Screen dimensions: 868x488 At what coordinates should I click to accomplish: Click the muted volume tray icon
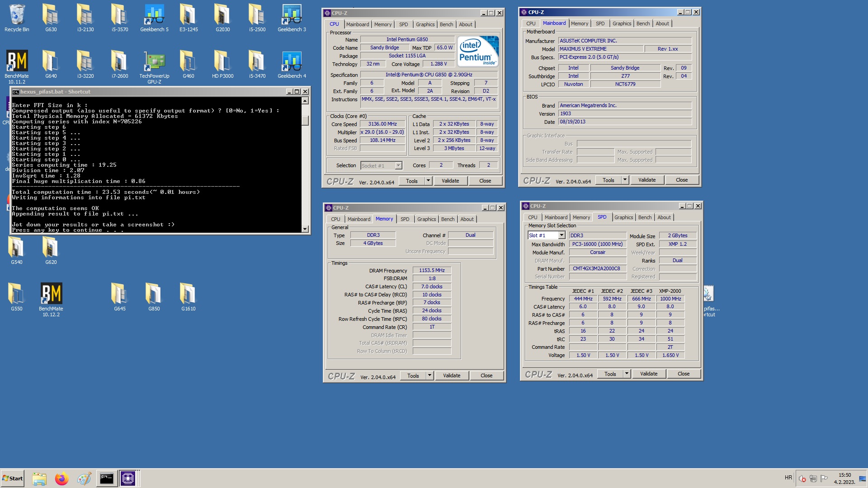[x=802, y=479]
